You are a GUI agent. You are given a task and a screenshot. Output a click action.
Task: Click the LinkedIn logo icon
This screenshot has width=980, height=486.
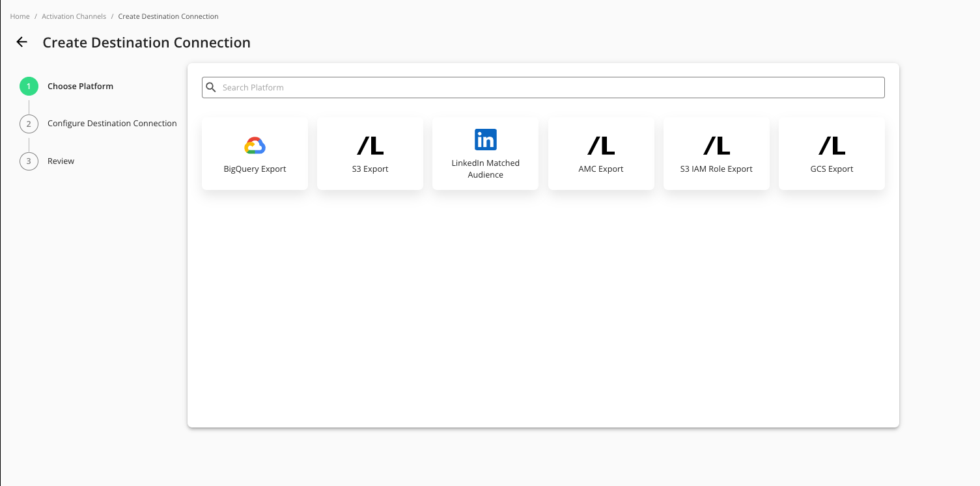(x=486, y=139)
